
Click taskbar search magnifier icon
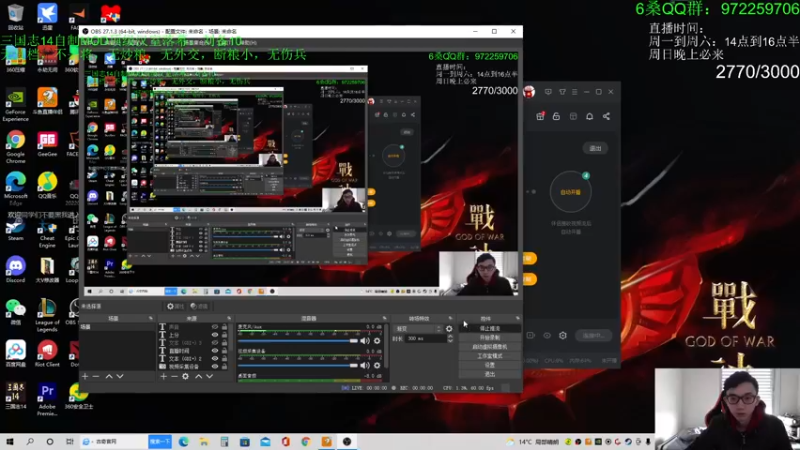click(x=30, y=442)
